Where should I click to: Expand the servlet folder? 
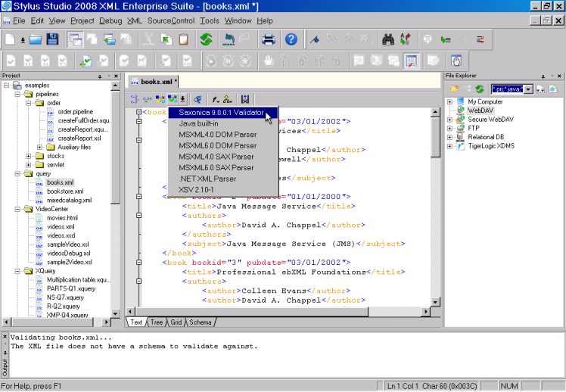[29, 165]
